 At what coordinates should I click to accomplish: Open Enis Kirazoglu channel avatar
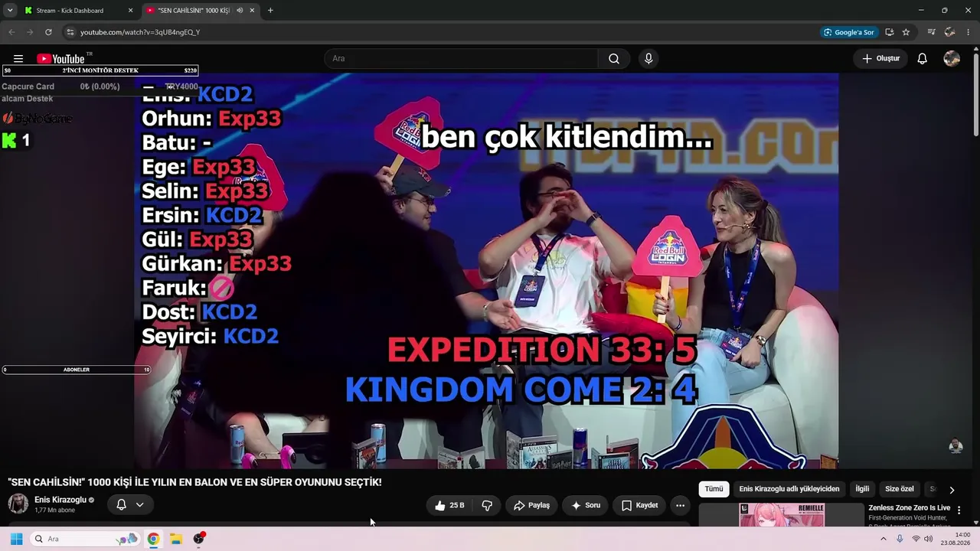pyautogui.click(x=18, y=504)
